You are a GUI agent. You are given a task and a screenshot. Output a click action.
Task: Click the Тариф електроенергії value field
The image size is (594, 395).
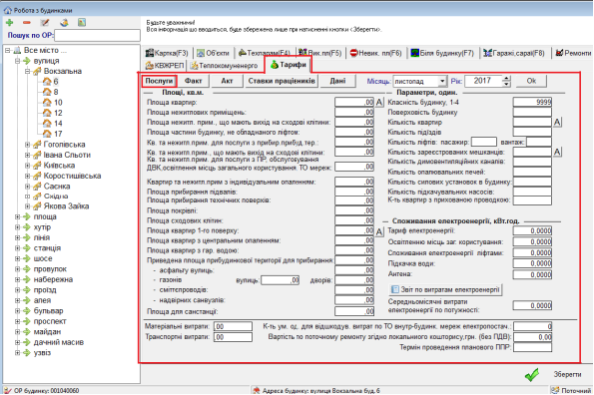(532, 231)
